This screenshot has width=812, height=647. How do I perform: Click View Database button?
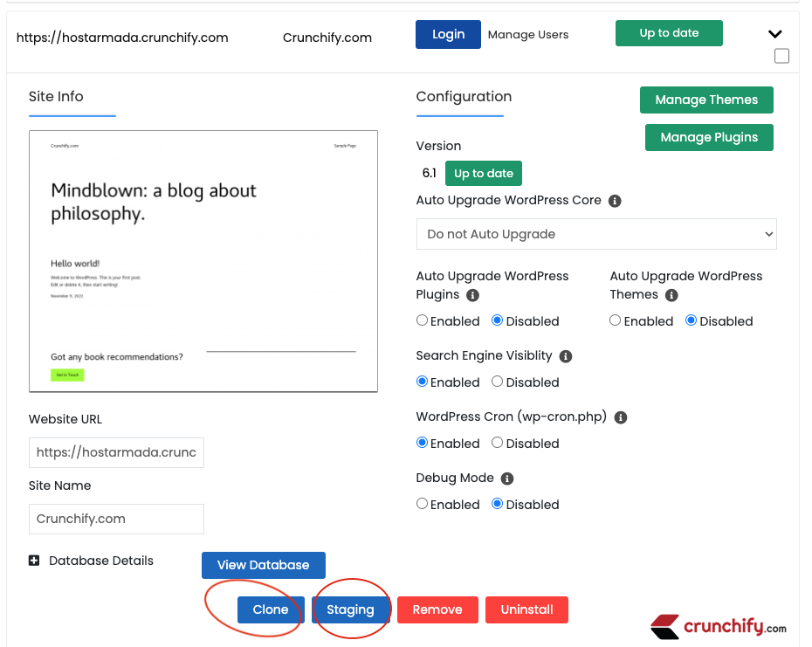click(x=263, y=565)
